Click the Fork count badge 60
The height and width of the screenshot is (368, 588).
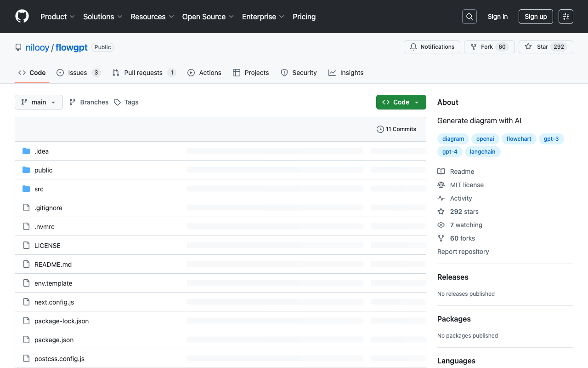(x=502, y=47)
